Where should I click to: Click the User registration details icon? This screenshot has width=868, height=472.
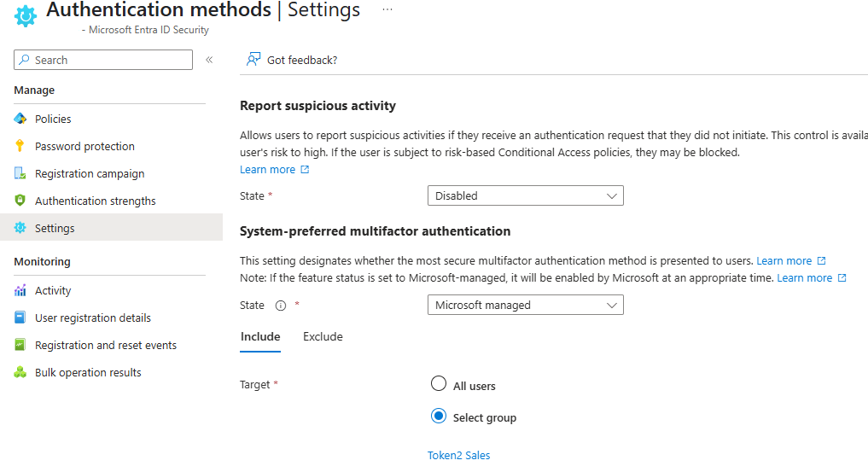coord(20,318)
